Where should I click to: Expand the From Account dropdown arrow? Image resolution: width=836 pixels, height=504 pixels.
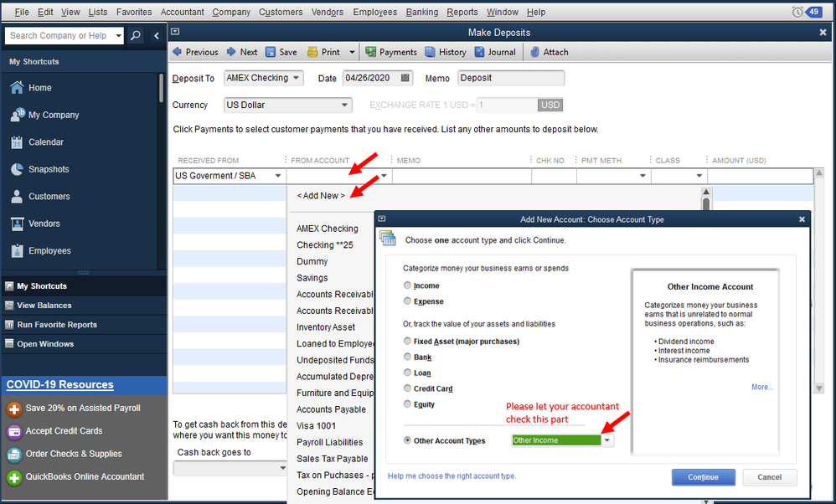[384, 176]
